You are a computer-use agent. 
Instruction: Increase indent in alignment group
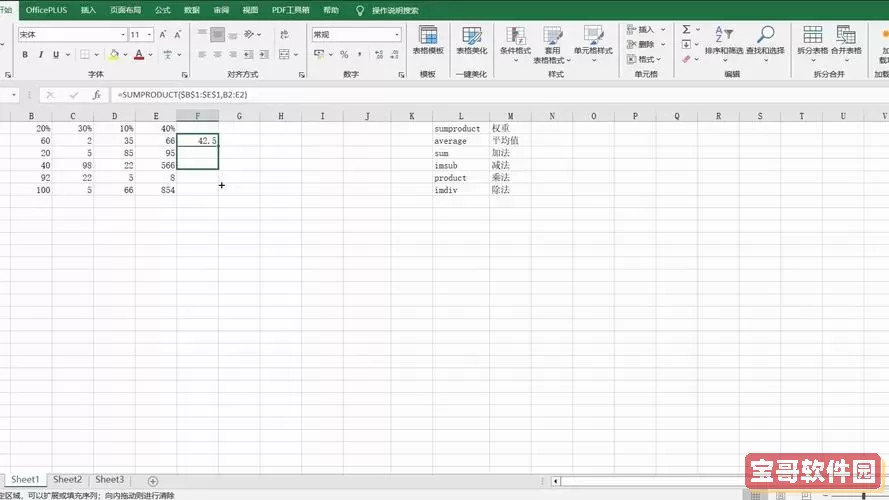click(x=264, y=54)
